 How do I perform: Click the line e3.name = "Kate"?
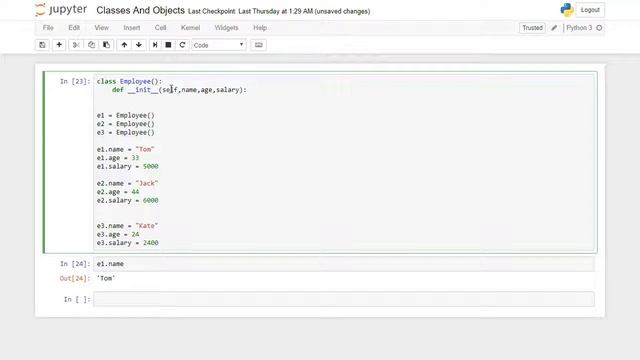127,226
